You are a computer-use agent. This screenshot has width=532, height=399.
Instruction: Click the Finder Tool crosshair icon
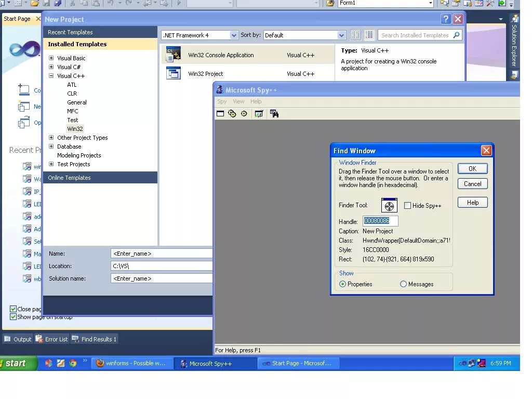(389, 206)
